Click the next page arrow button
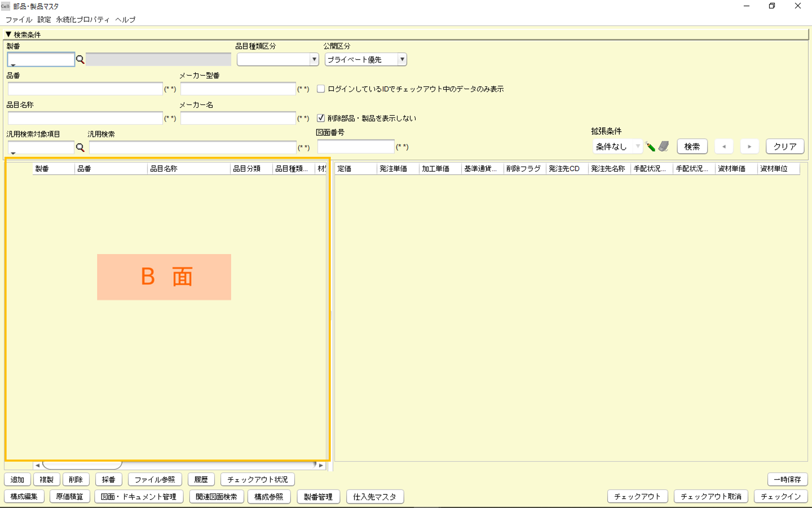812x508 pixels. tap(749, 147)
